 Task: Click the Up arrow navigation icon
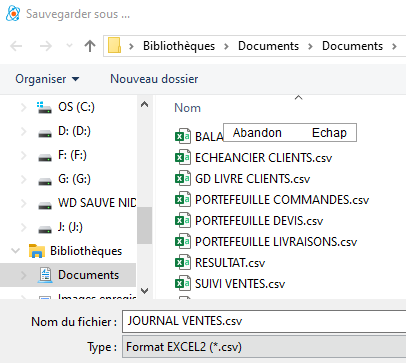[x=90, y=46]
